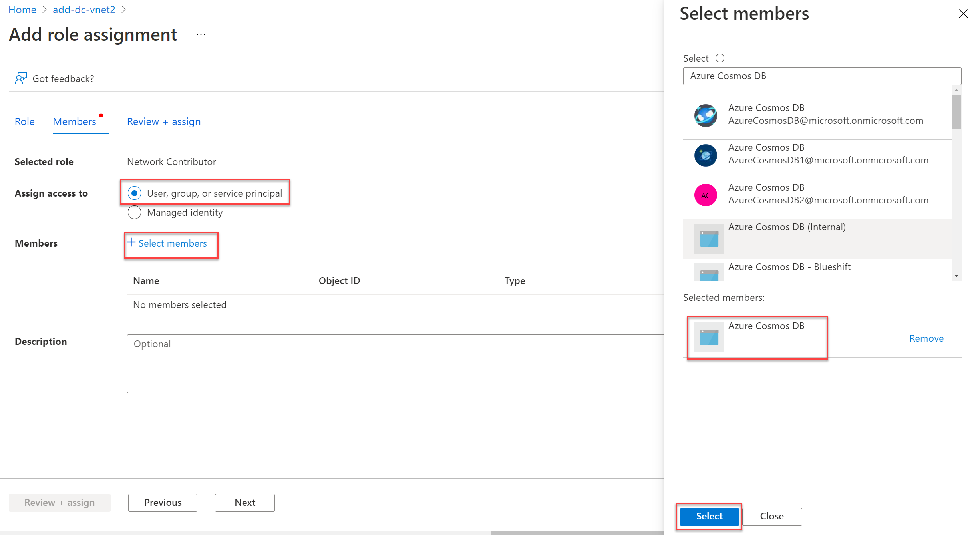The image size is (980, 535).
Task: Switch to the Role tab
Action: tap(24, 121)
